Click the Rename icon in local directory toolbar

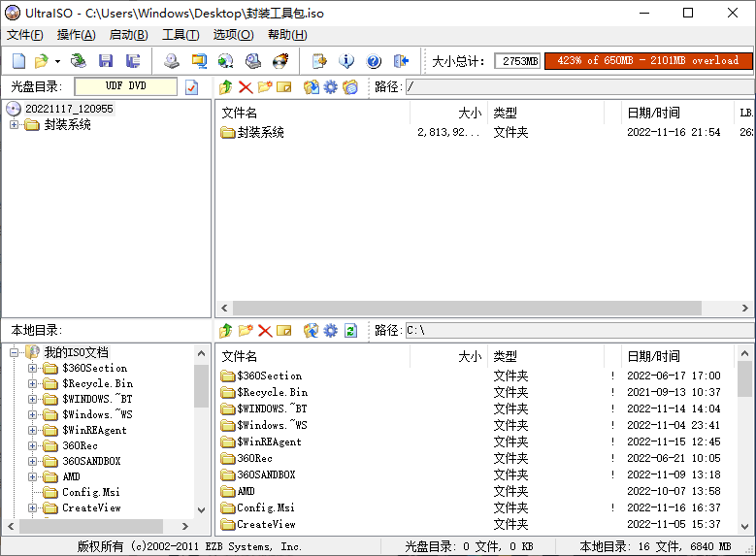pyautogui.click(x=284, y=331)
